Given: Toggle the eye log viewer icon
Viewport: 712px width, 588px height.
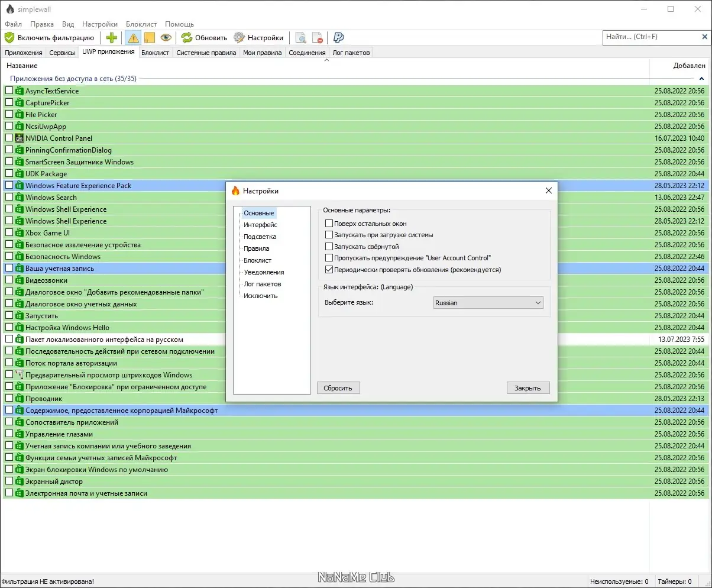Looking at the screenshot, I should (x=166, y=37).
